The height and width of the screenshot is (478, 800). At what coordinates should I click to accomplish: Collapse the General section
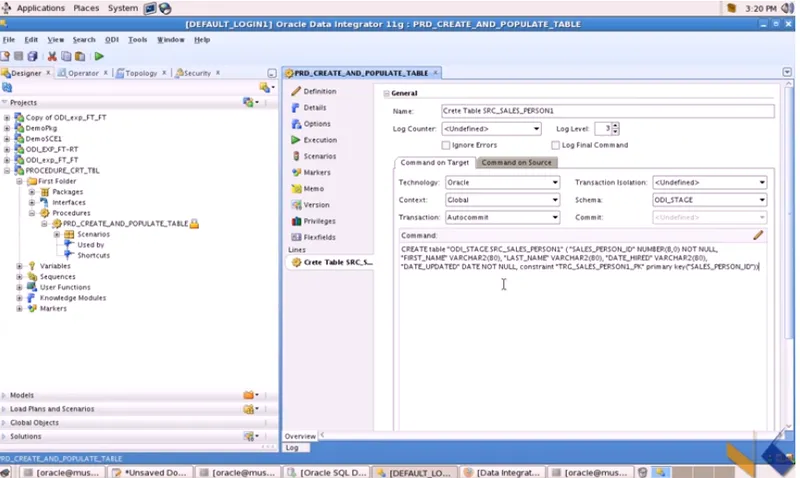click(x=387, y=93)
